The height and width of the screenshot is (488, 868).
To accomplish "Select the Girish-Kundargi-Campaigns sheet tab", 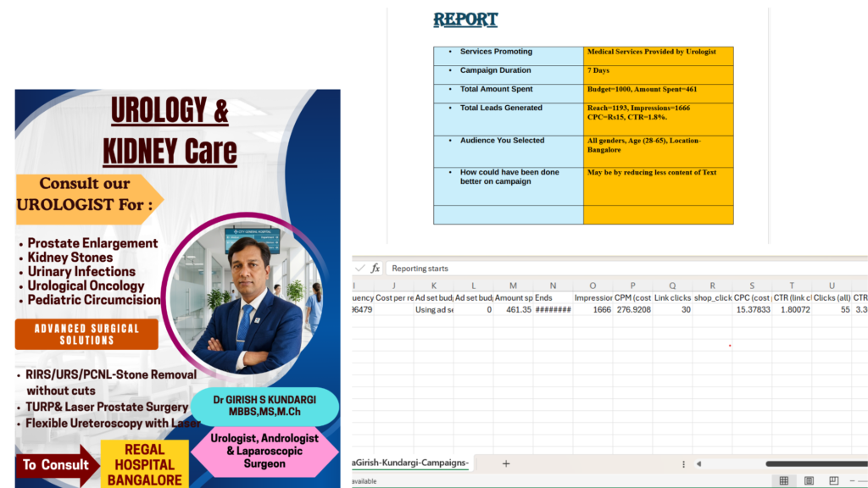I will point(410,463).
